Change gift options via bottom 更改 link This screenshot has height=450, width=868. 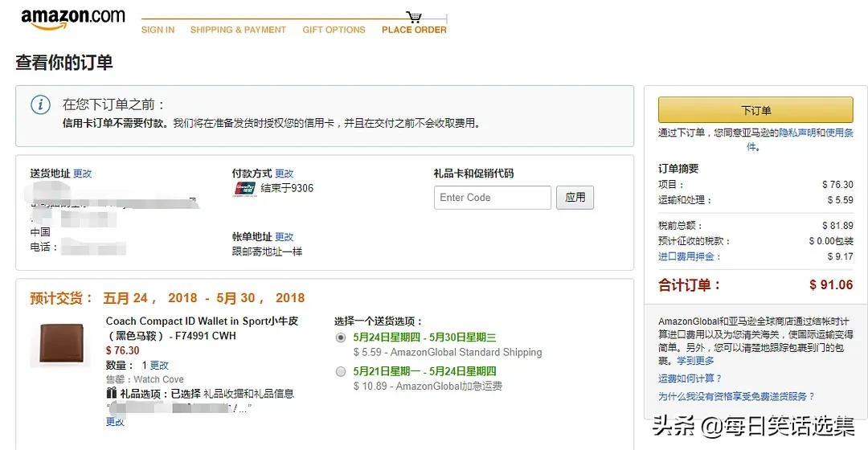(115, 422)
